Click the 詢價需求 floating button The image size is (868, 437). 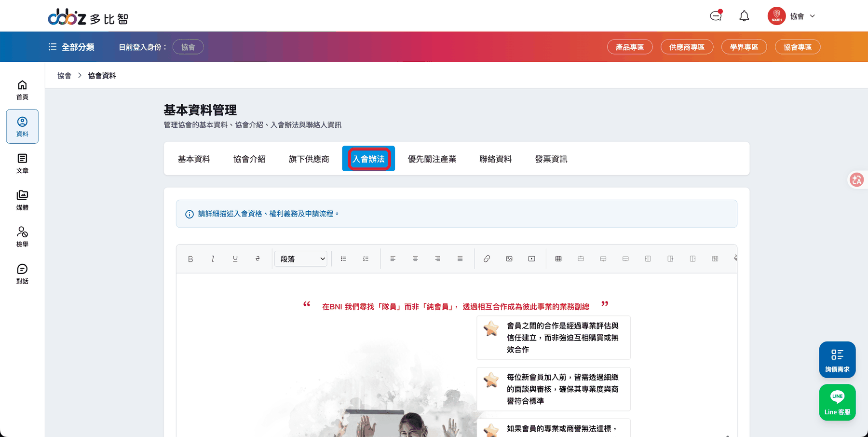[x=837, y=360]
